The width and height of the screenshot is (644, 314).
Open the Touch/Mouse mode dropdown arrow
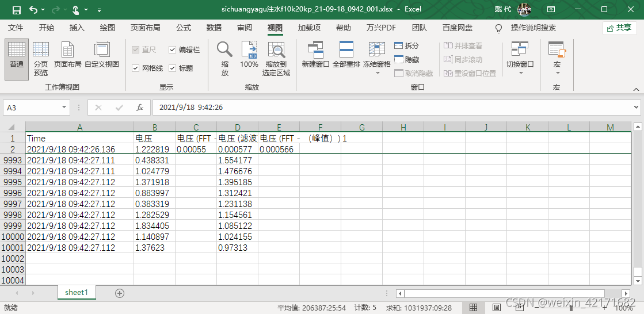coord(86,9)
